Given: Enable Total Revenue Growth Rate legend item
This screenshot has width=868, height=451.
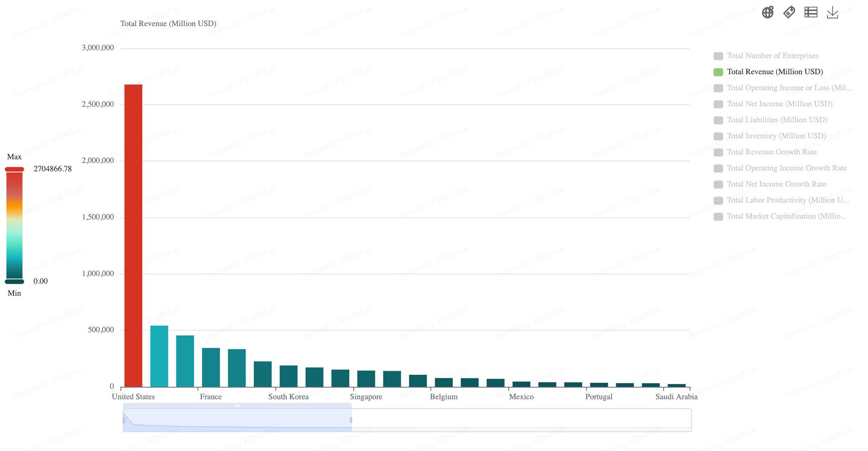Looking at the screenshot, I should 771,152.
